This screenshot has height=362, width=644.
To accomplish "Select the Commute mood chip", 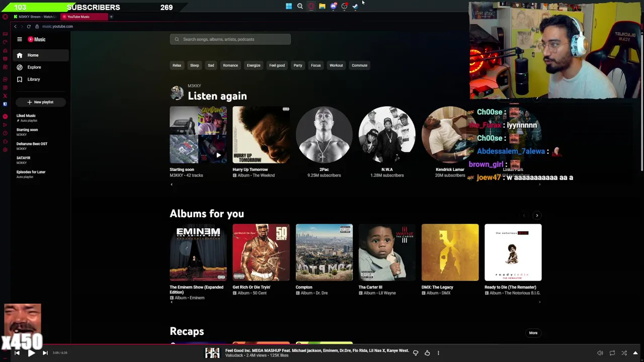I will (359, 65).
